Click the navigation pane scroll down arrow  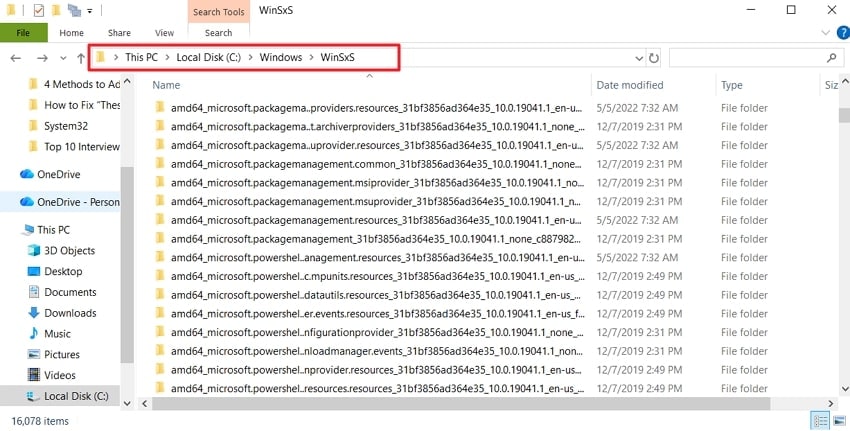(x=127, y=403)
